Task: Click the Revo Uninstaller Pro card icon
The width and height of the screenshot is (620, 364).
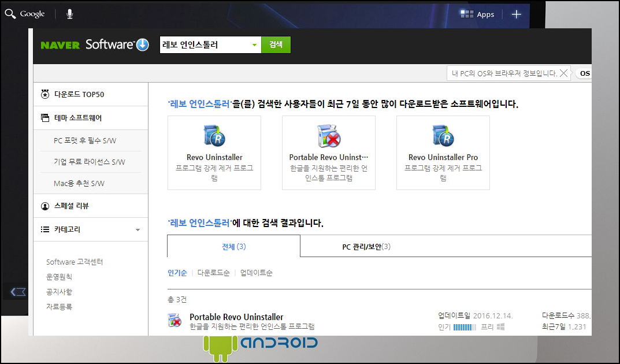Action: pos(443,136)
